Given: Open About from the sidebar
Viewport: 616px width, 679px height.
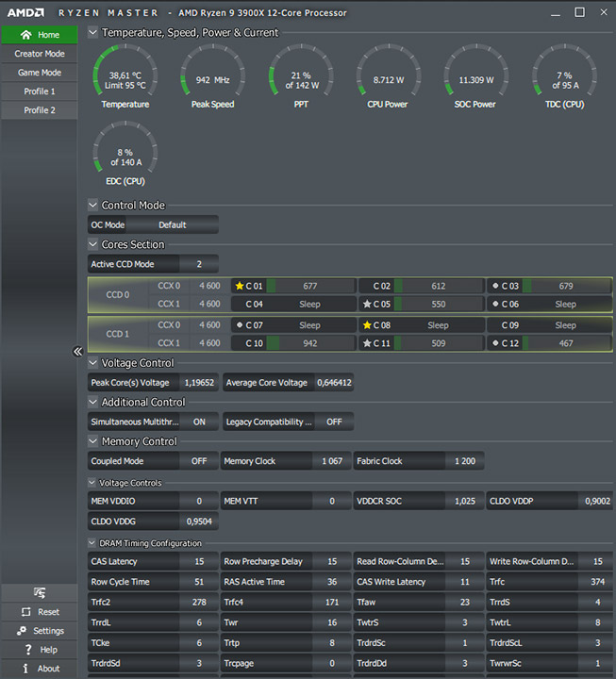Looking at the screenshot, I should (x=40, y=669).
